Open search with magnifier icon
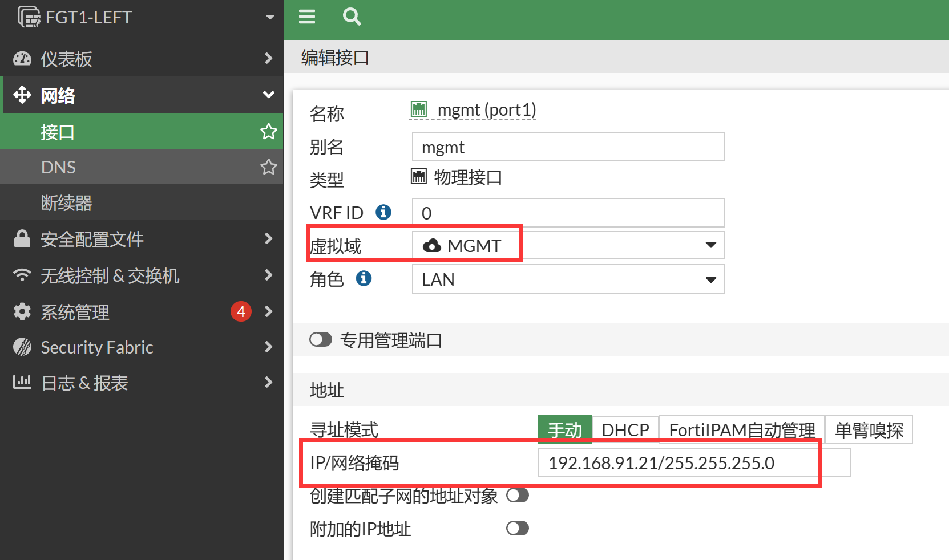949x560 pixels. click(x=352, y=17)
